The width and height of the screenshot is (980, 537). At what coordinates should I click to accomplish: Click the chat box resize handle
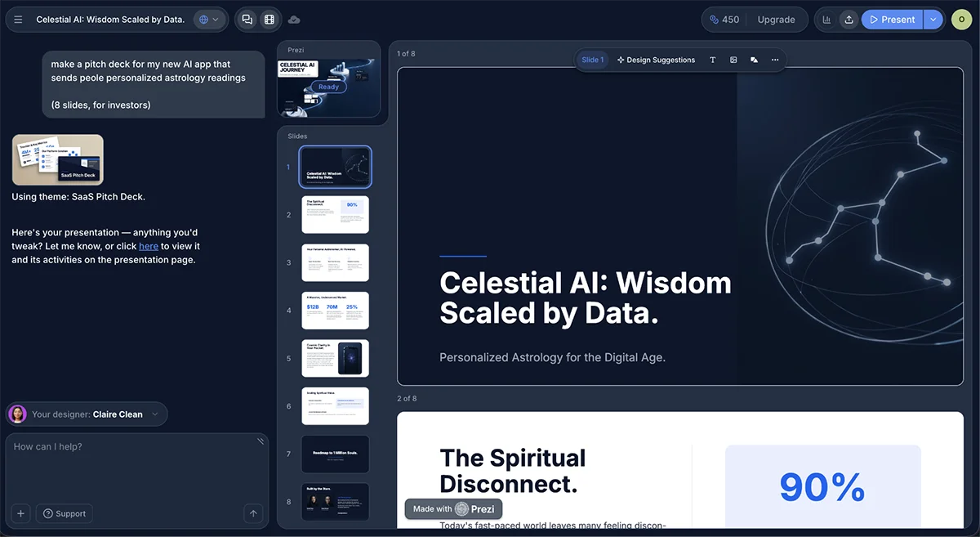click(260, 441)
